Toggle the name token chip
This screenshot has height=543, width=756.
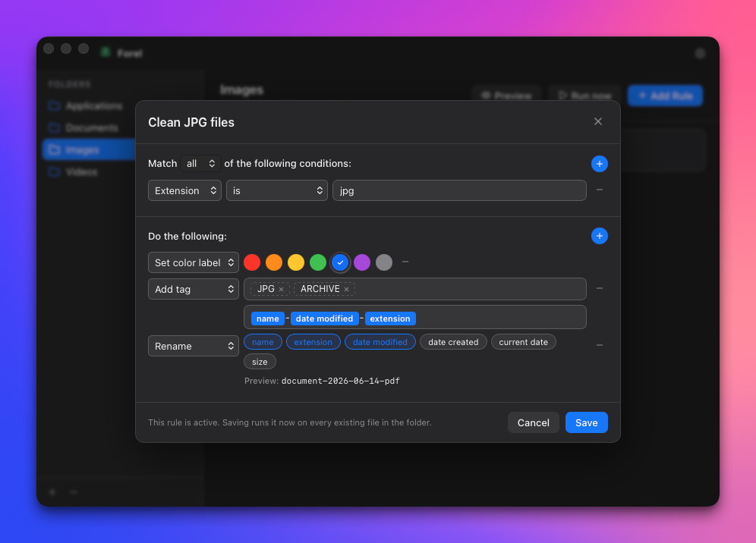coord(263,342)
